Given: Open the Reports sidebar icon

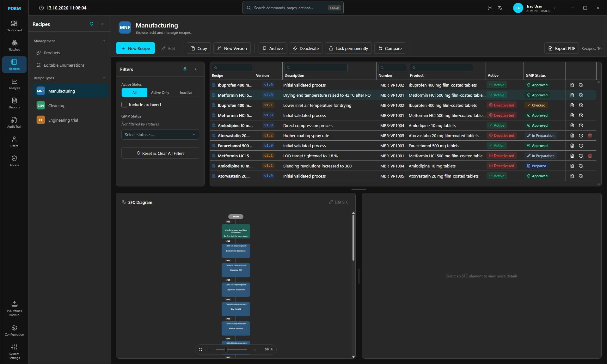Looking at the screenshot, I should (x=14, y=103).
